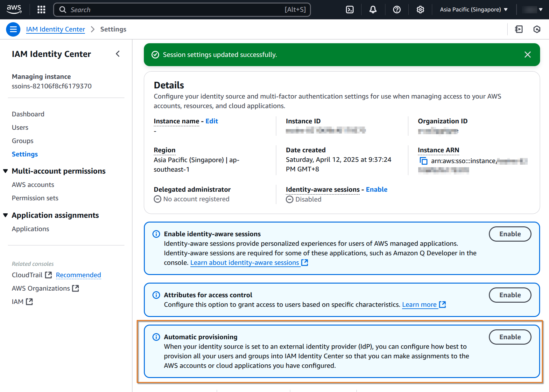The image size is (549, 392).
Task: Launch the CloudShell terminal icon
Action: [350, 10]
